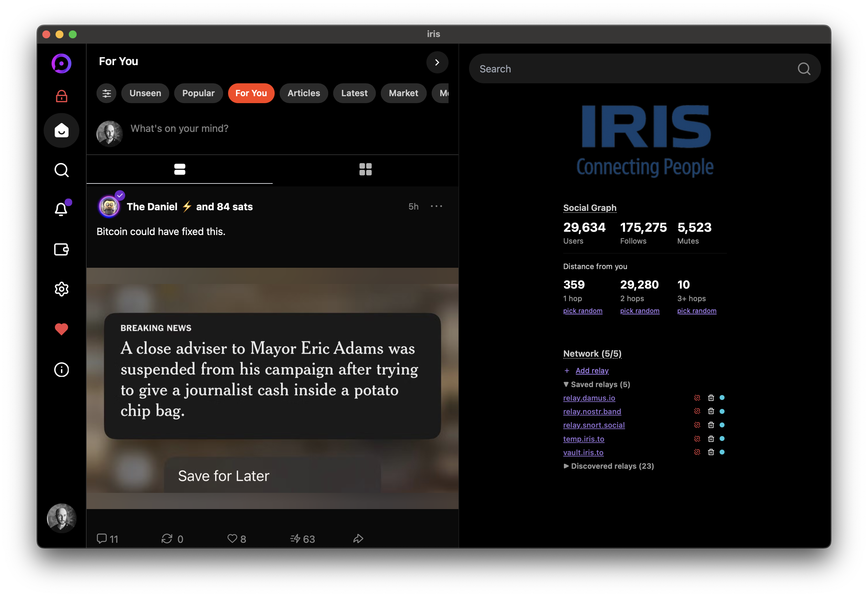Open Settings gear icon

(x=61, y=289)
